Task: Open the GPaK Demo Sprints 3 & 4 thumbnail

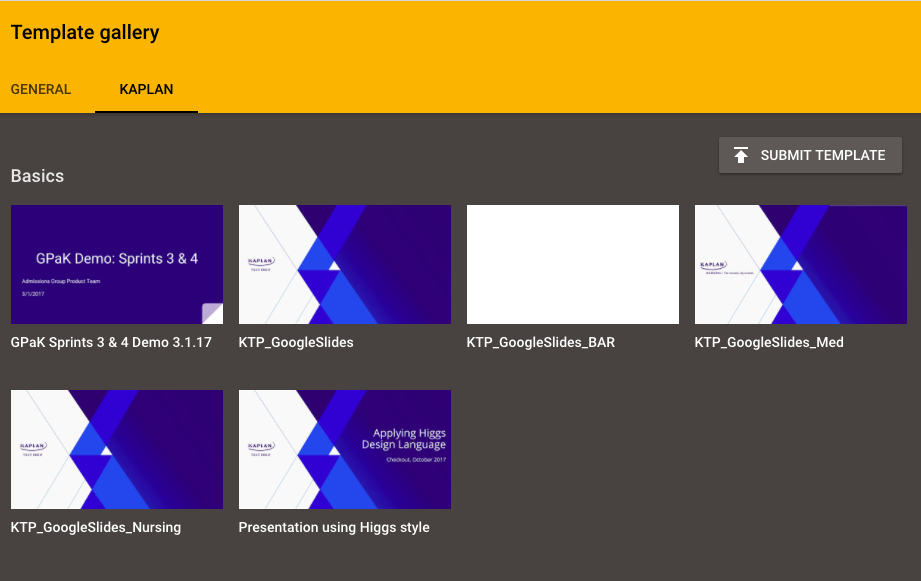Action: [116, 264]
